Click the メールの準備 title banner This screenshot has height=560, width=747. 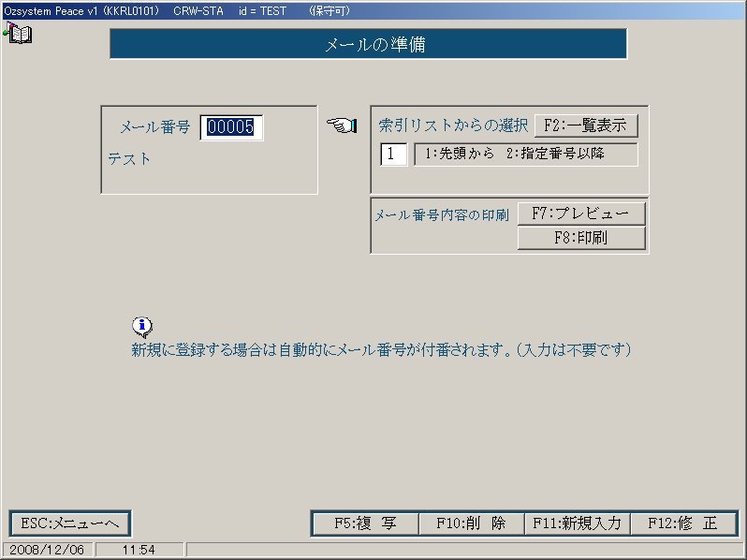coord(368,44)
